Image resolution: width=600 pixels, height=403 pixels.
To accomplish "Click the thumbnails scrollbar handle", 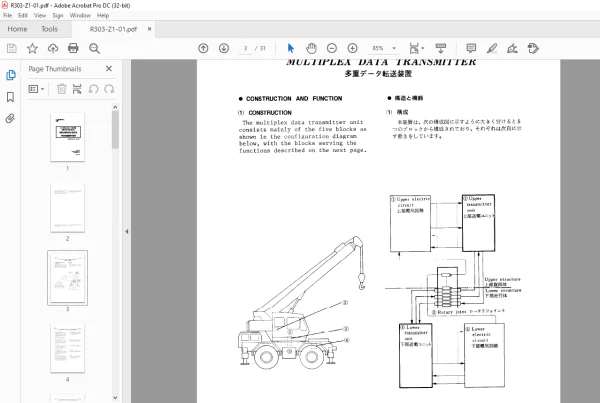I will click(115, 129).
